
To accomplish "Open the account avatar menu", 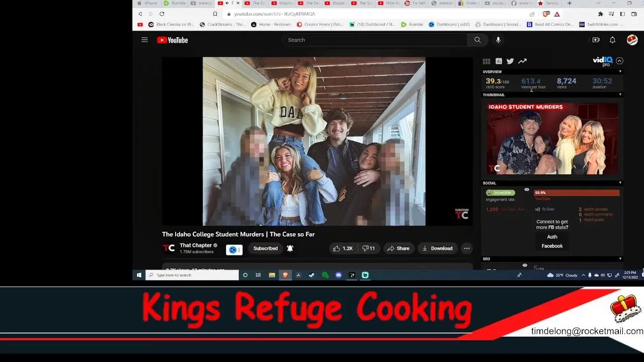I will click(632, 40).
